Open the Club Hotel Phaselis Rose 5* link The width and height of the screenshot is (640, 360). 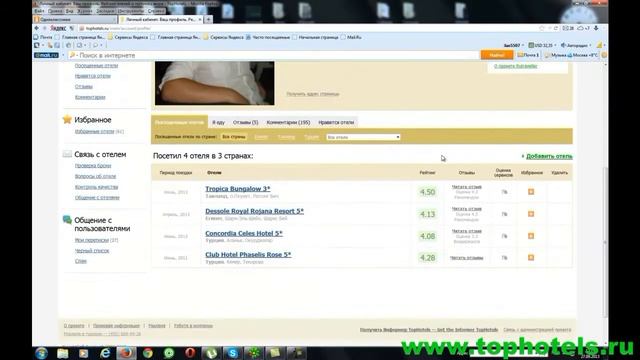(248, 254)
